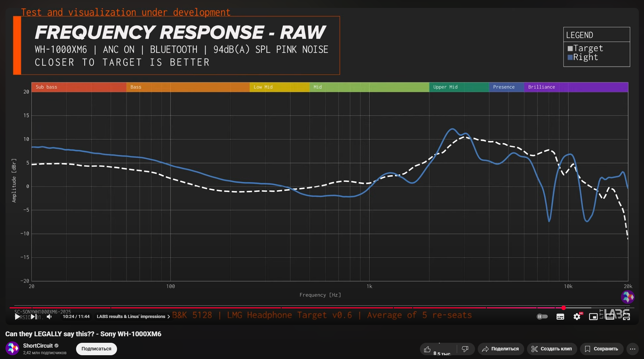Click the channel watermark logo on the video
The width and height of the screenshot is (644, 359).
[627, 297]
